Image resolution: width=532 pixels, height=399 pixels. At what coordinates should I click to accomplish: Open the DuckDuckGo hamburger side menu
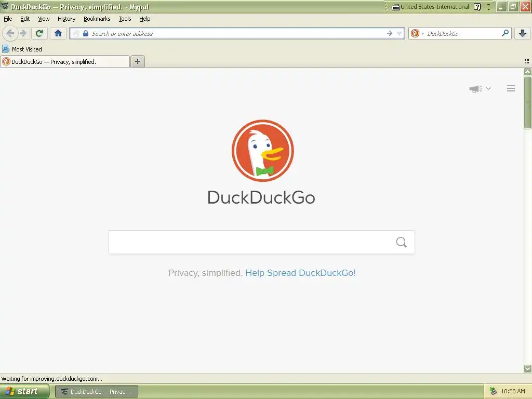tap(511, 88)
